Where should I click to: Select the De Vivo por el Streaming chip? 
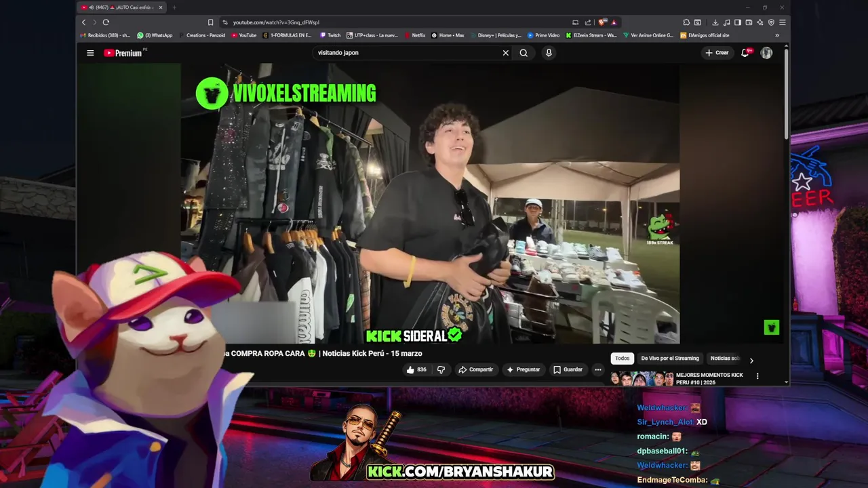click(670, 359)
